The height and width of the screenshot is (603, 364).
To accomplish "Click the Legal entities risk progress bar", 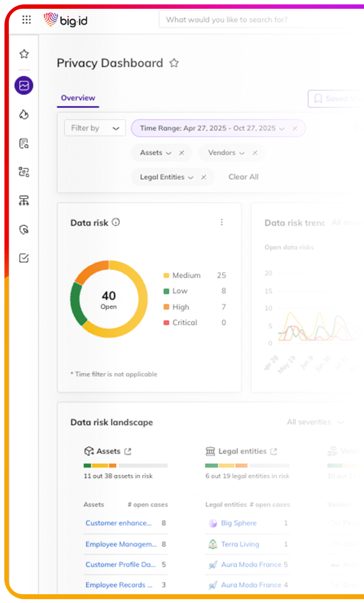I will 248,465.
